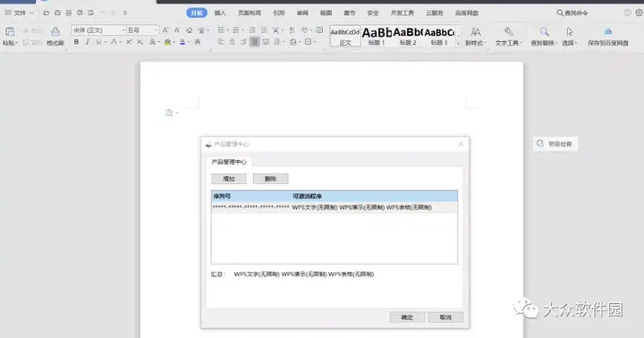Open the quick access toolbar customize arrow
644x338 pixels.
125,13
